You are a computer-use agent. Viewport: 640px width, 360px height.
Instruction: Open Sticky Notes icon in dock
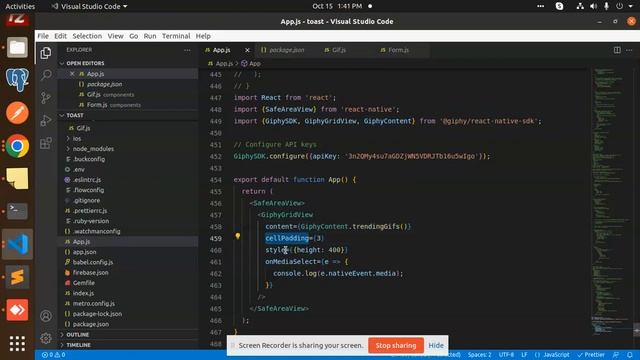tap(17, 178)
